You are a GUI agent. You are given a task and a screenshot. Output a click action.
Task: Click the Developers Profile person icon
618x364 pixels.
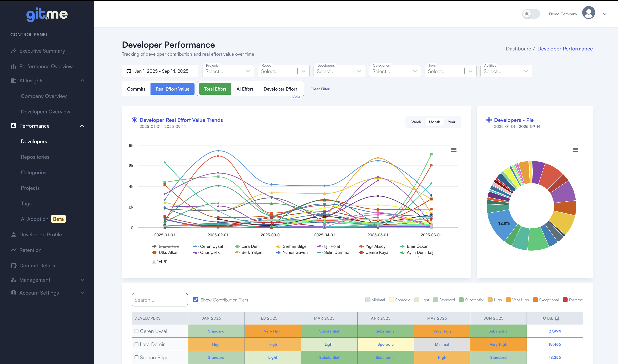[14, 234]
